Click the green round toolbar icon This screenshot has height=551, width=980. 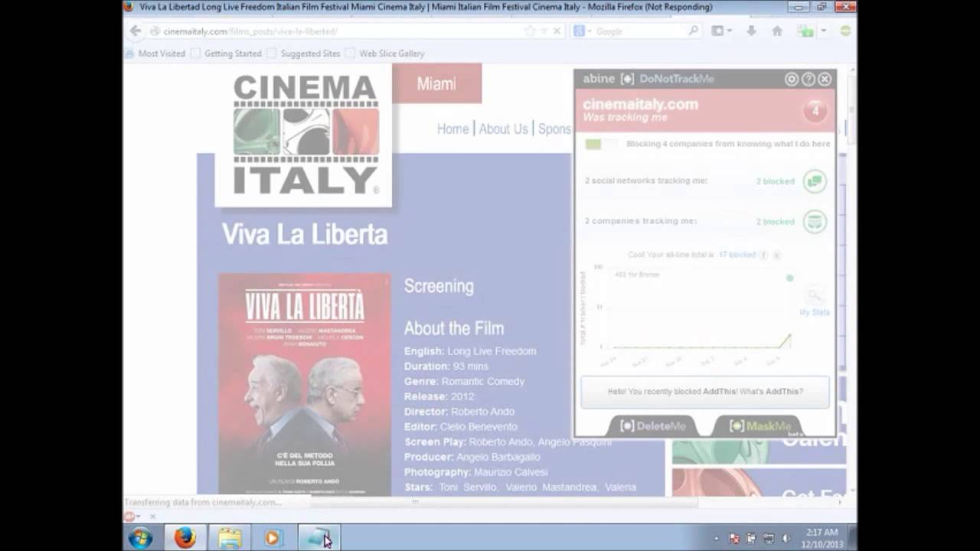[845, 31]
